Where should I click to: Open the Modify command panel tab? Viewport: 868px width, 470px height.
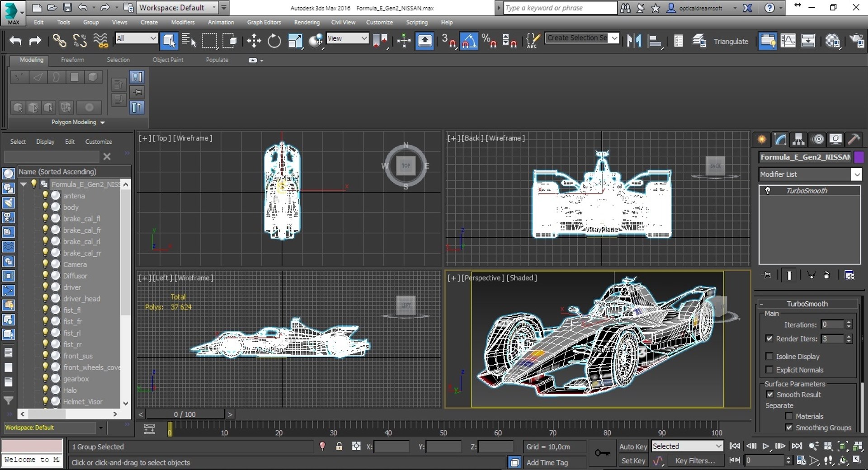pos(780,139)
